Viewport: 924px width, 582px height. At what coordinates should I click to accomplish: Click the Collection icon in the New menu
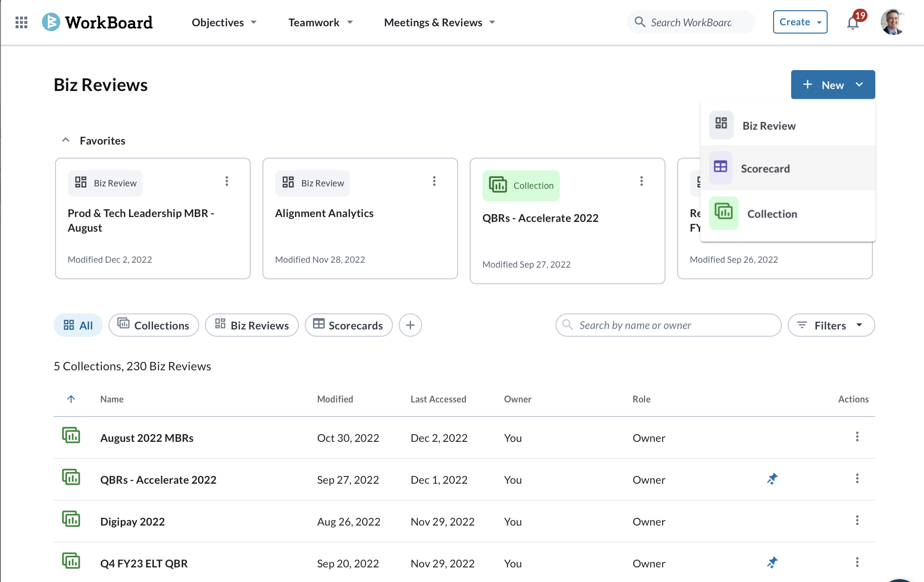(723, 213)
